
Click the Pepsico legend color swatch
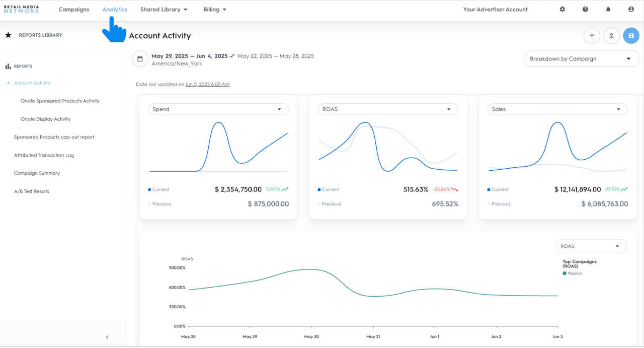coord(565,273)
